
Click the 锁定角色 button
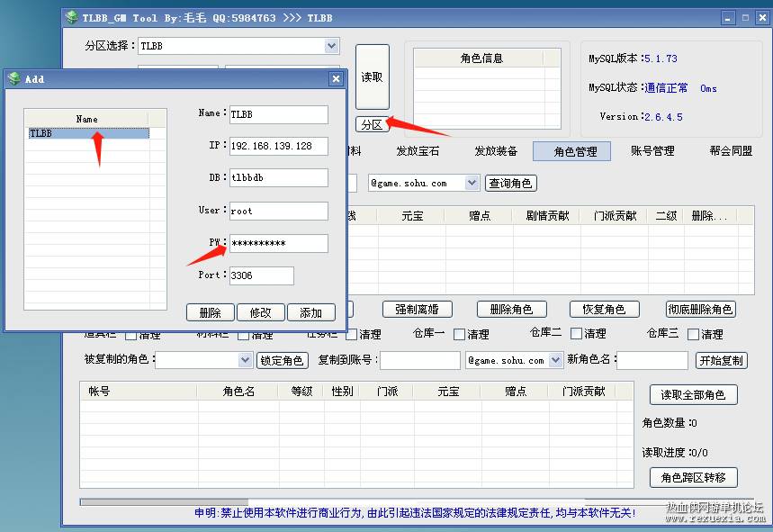pos(282,360)
